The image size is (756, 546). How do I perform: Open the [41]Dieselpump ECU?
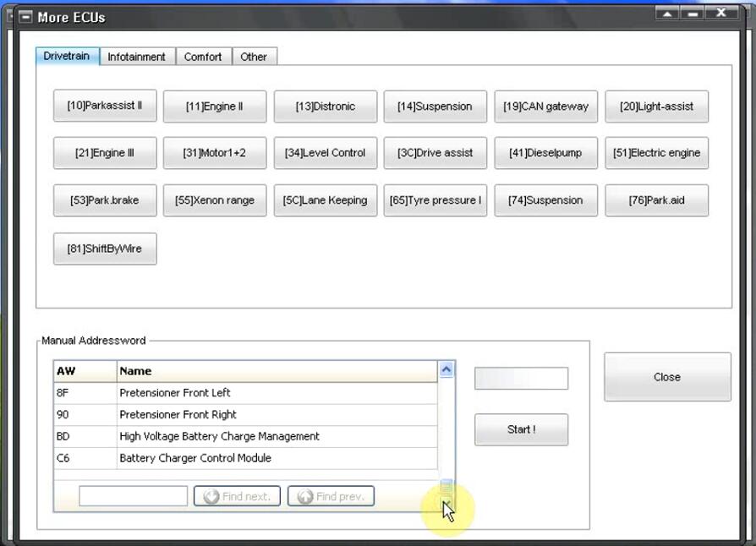[x=545, y=153]
